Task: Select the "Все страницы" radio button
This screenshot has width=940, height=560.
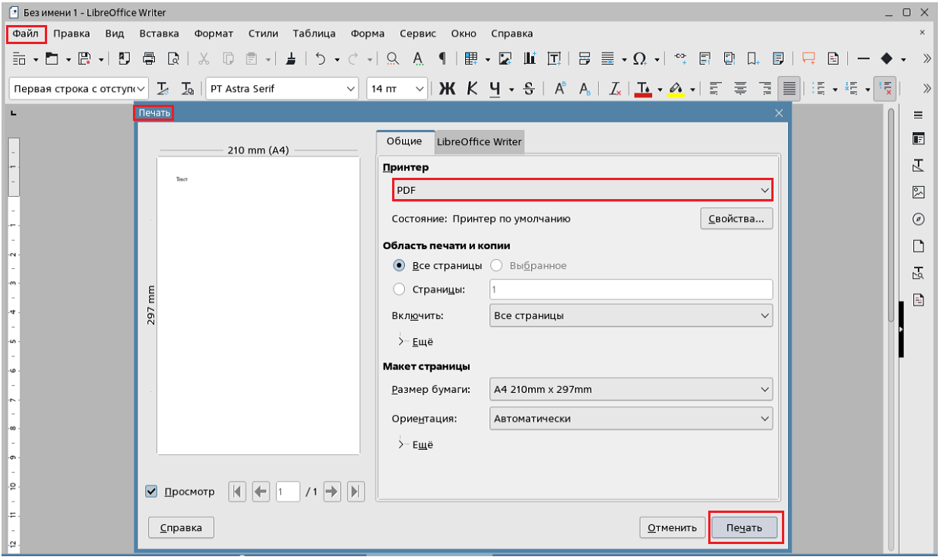Action: coord(399,266)
